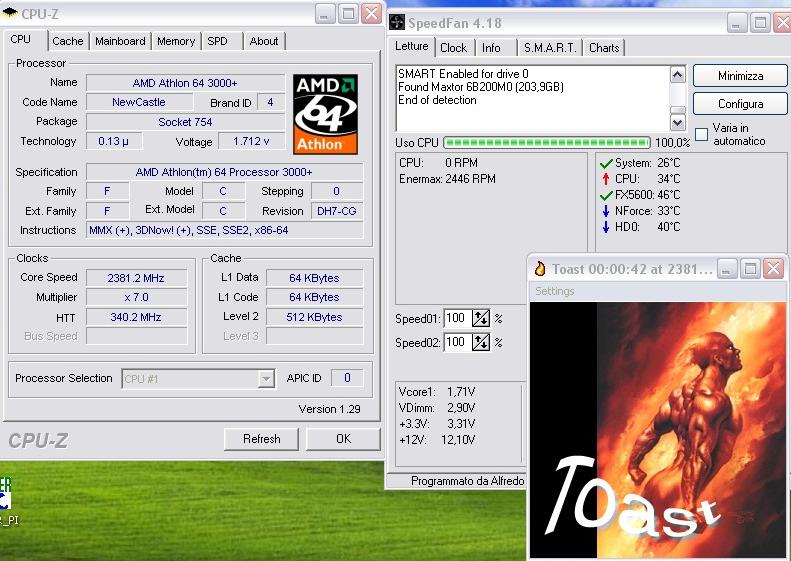Click the Refresh button in CPU-Z
791x561 pixels.
261,439
